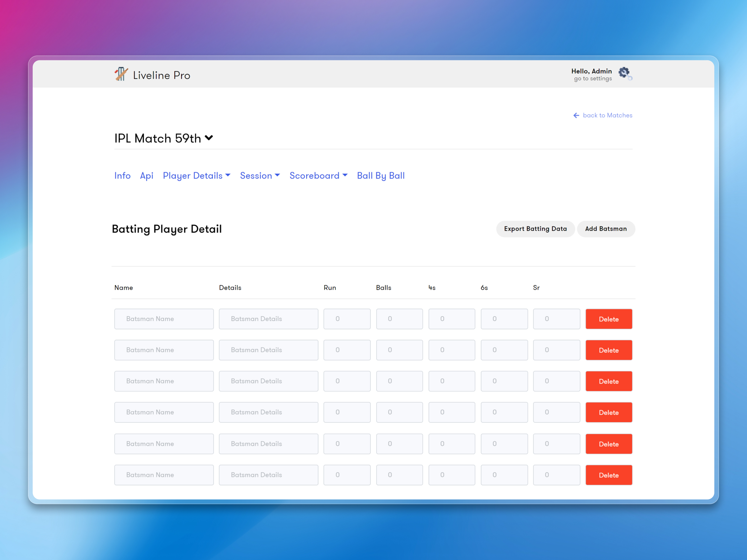Open the Scoreboard dropdown
Viewport: 747px width, 560px height.
318,175
